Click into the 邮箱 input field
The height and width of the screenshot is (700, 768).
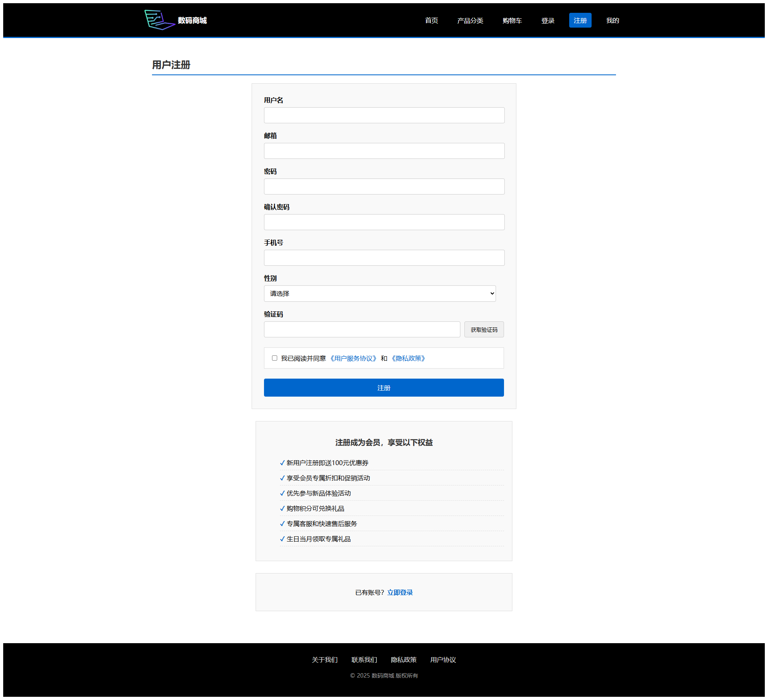(x=384, y=151)
